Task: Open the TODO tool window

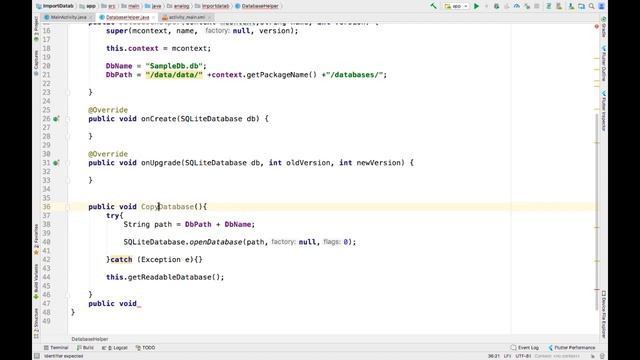Action: click(146, 348)
